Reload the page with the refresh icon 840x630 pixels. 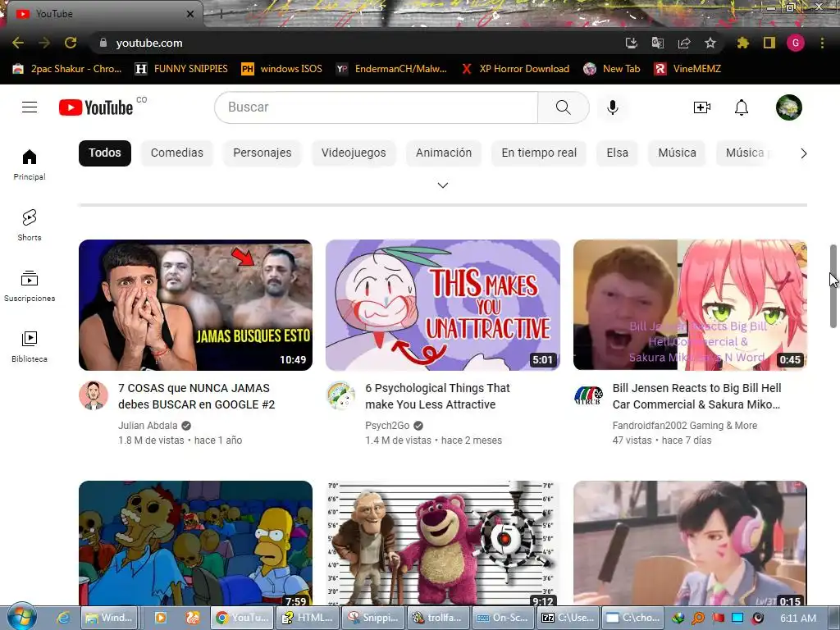pos(71,43)
